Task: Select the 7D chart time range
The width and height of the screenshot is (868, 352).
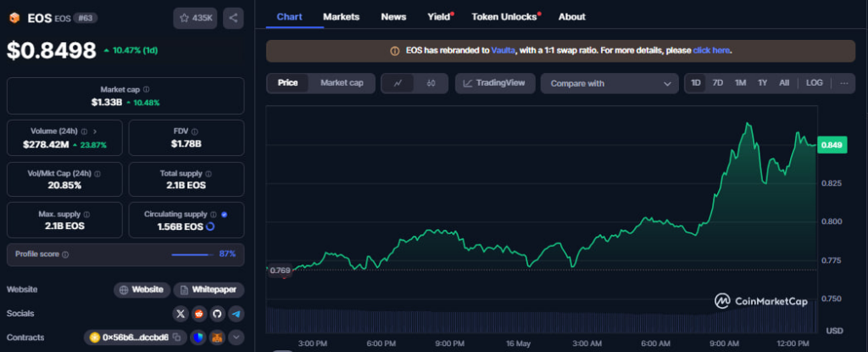Action: coord(717,83)
